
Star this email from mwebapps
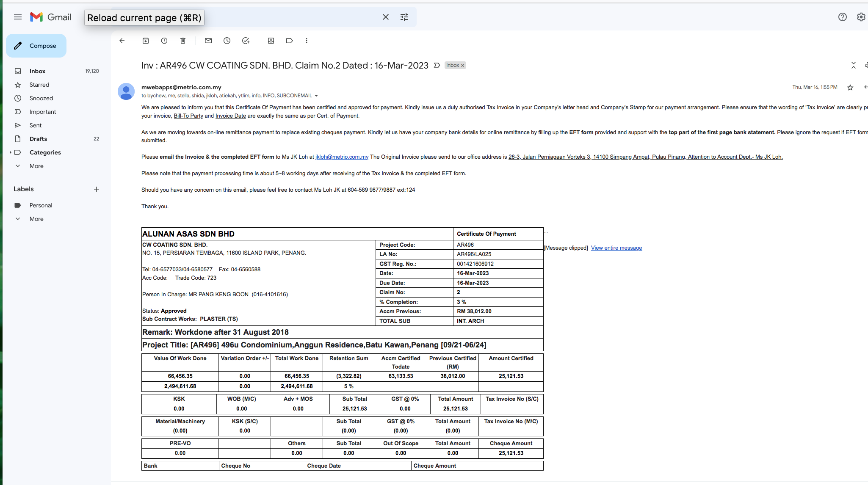[850, 88]
